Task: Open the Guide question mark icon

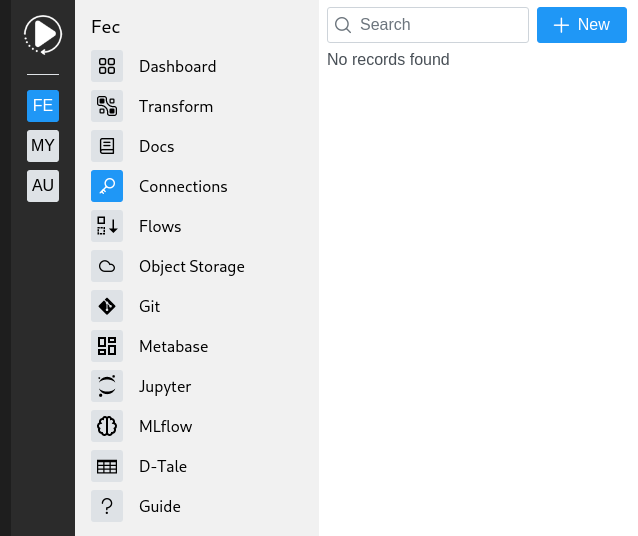Action: [107, 507]
